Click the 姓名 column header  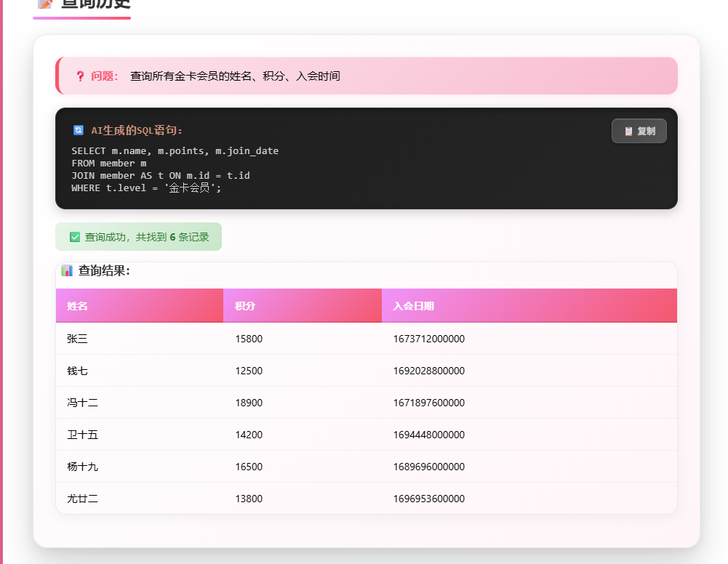click(140, 306)
